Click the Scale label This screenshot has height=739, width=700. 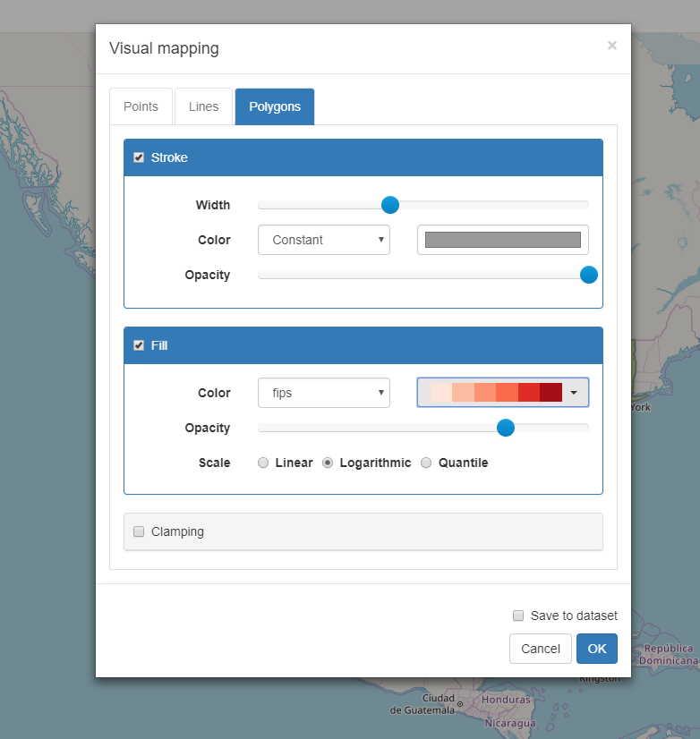pos(214,463)
